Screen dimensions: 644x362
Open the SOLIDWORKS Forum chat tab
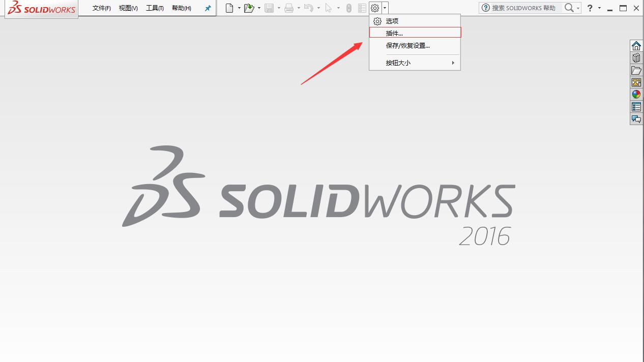click(636, 119)
